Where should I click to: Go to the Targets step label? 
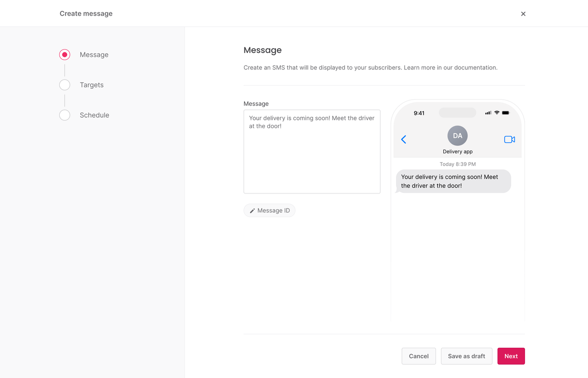(x=92, y=85)
